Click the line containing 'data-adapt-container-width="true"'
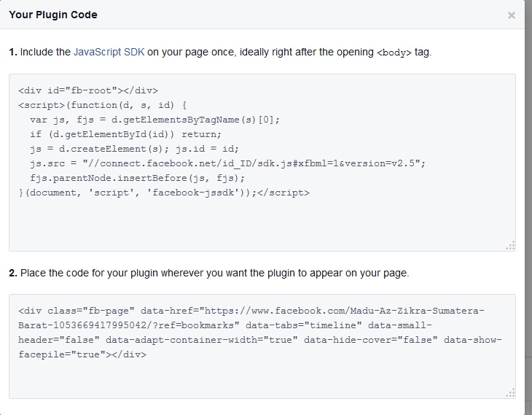 pyautogui.click(x=260, y=341)
